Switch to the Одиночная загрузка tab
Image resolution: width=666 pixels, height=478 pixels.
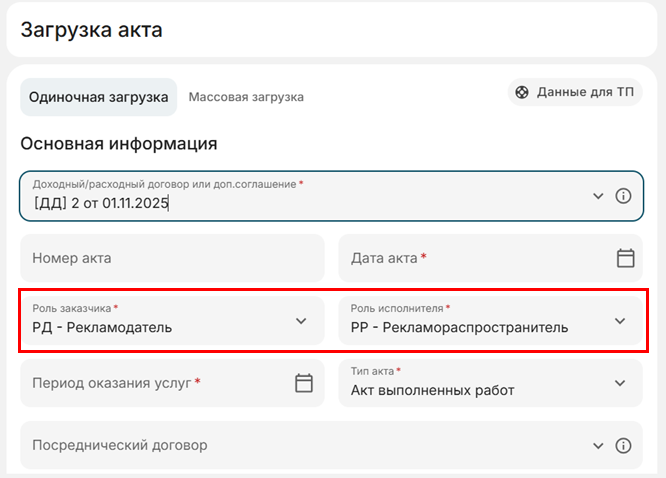(98, 97)
